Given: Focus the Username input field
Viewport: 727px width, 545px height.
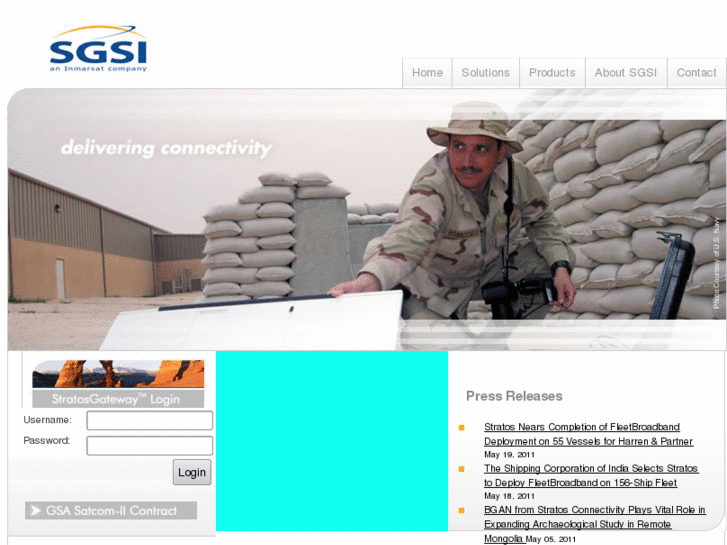Looking at the screenshot, I should [x=150, y=421].
